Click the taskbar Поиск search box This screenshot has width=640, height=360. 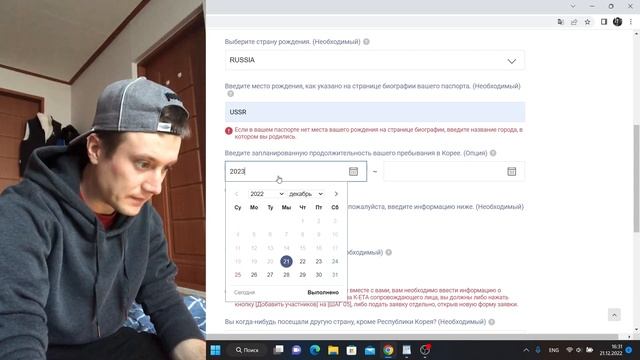pos(247,350)
